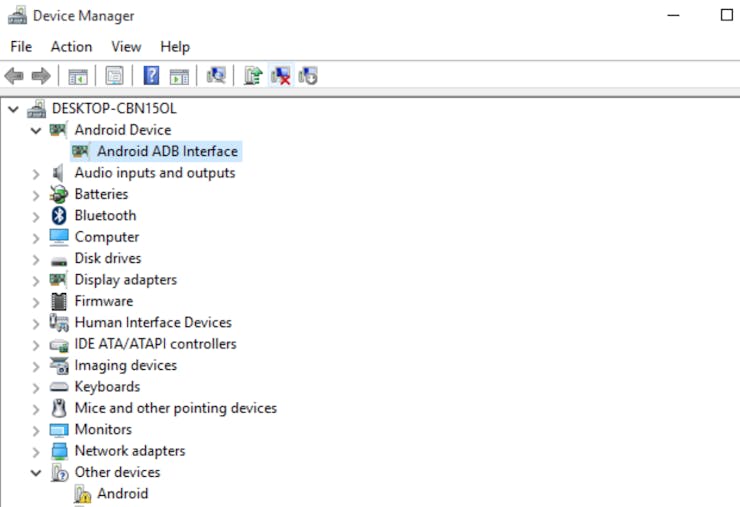
Task: Expand the Network adapters category
Action: [x=36, y=452]
